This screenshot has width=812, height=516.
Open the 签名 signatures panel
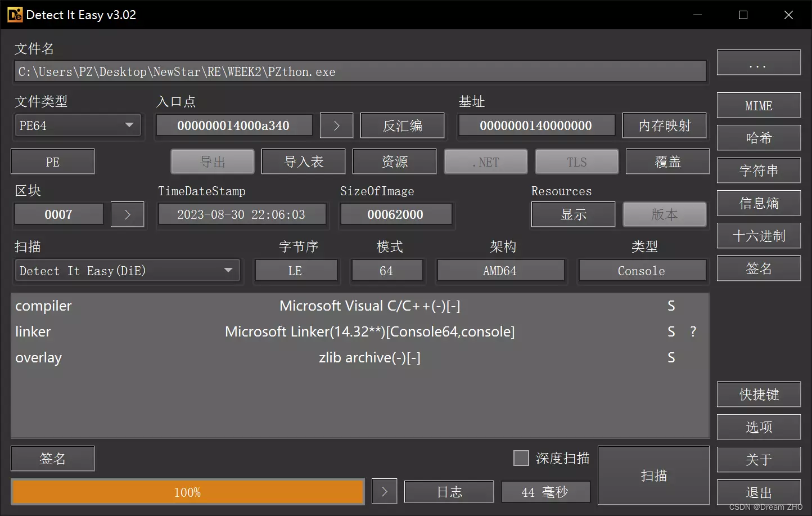(x=759, y=268)
